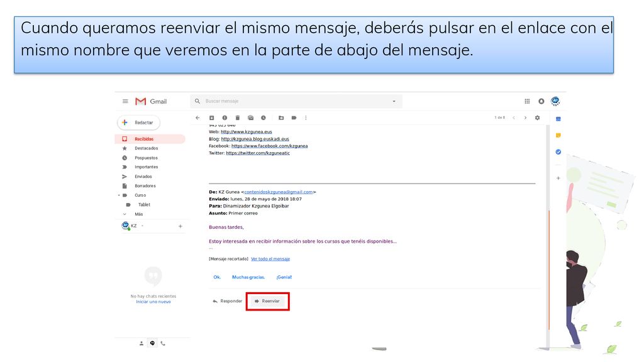Click the Ver todo el mensaje link
Image resolution: width=644 pixels, height=362 pixels.
[x=270, y=259]
